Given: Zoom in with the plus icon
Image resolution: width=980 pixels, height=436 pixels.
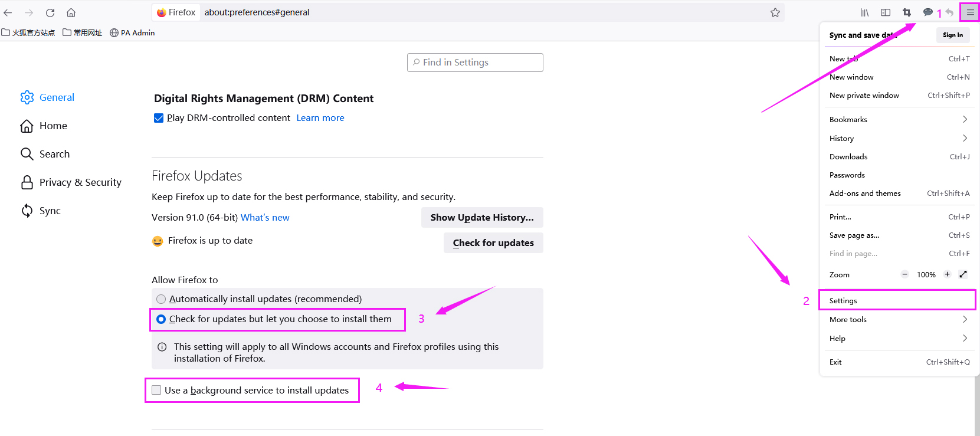Looking at the screenshot, I should [x=947, y=274].
